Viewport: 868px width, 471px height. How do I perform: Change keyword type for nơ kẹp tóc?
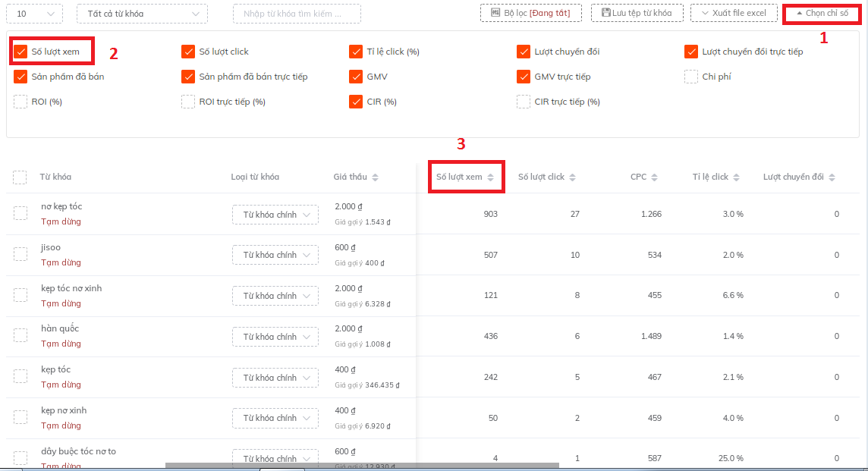275,215
